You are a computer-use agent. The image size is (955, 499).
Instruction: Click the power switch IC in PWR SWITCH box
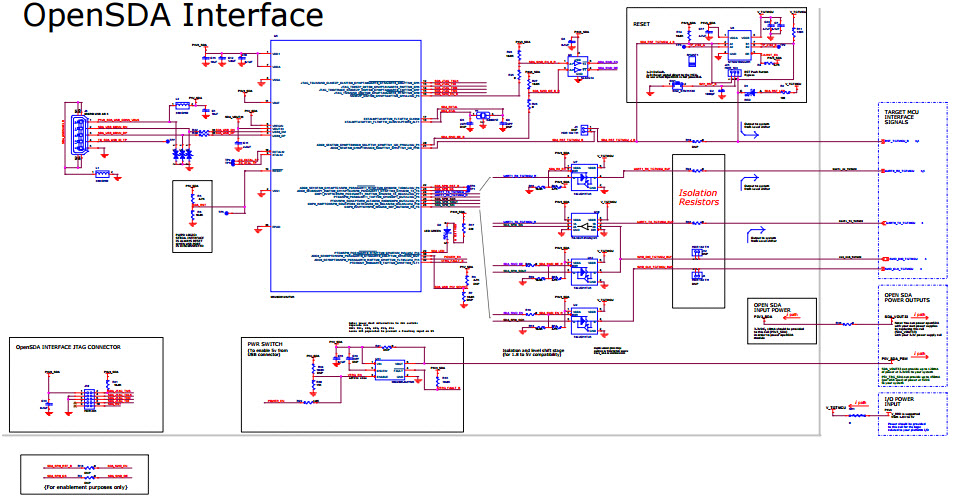click(390, 370)
